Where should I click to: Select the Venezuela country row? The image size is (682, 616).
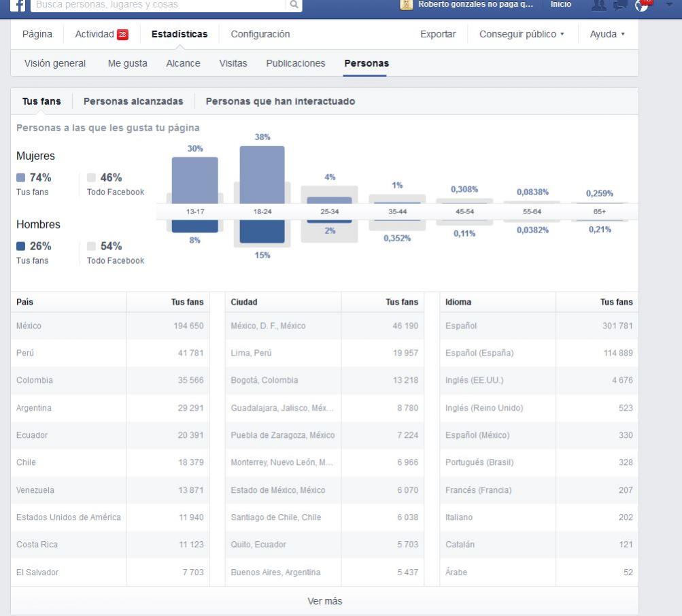click(110, 490)
